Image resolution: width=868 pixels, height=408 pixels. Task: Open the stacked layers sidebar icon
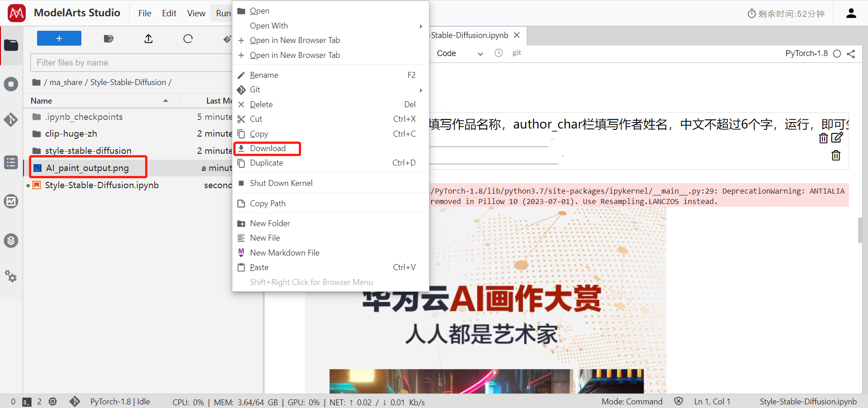(x=11, y=240)
